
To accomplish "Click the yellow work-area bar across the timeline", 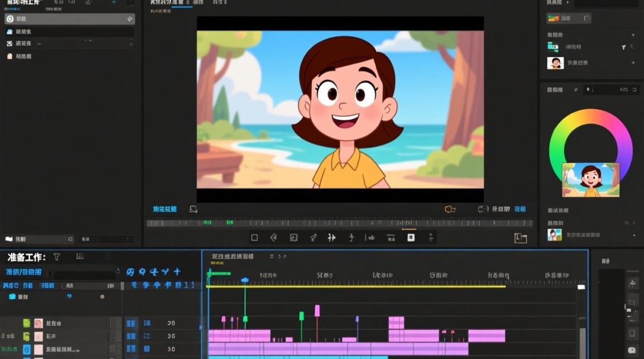I will coord(356,286).
